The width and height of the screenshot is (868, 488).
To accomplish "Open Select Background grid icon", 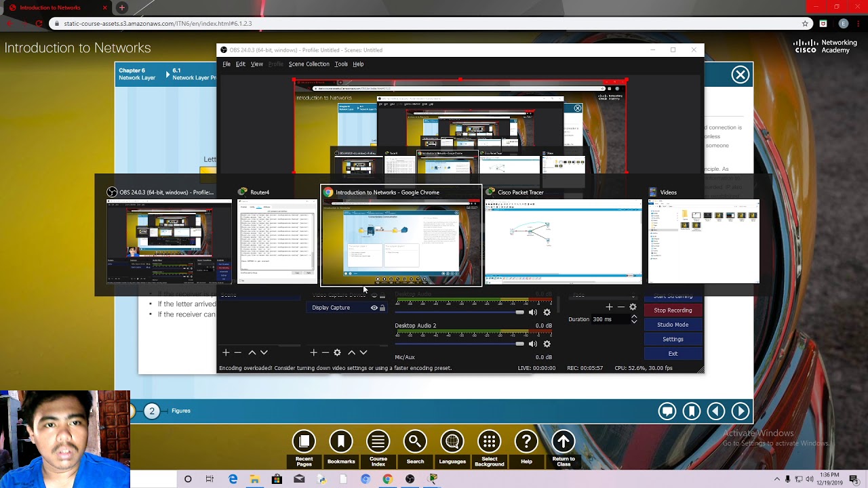I will tap(489, 442).
